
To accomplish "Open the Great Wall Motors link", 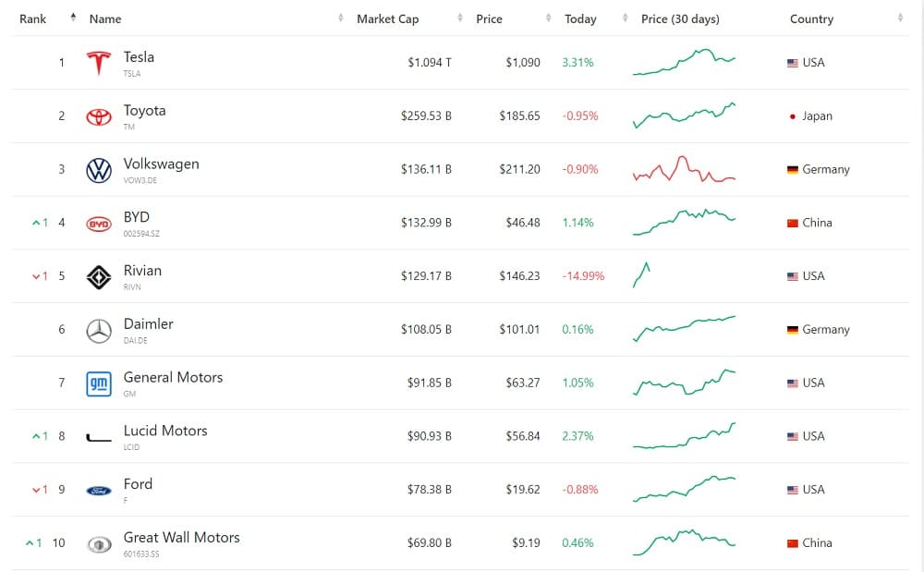I will coord(181,537).
